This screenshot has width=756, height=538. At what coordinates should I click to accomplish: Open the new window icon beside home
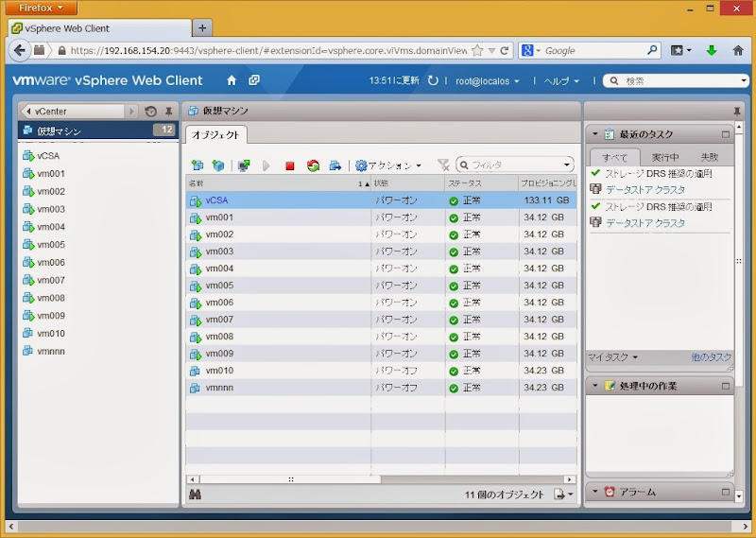point(254,80)
